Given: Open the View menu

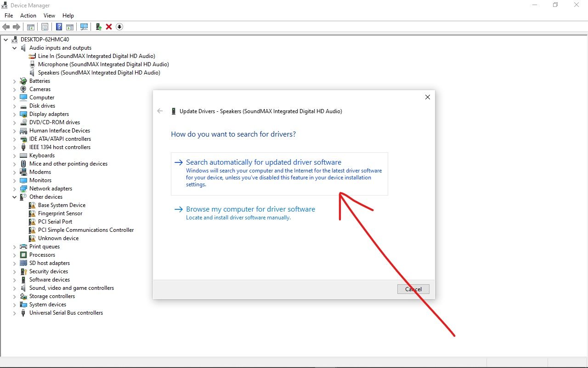Looking at the screenshot, I should (x=49, y=16).
